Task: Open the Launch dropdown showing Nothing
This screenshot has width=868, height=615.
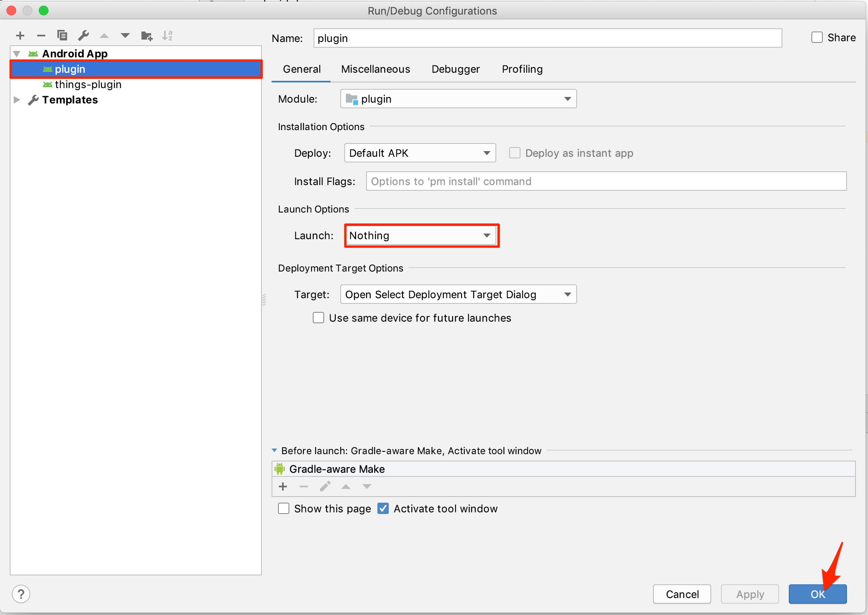Action: 420,236
